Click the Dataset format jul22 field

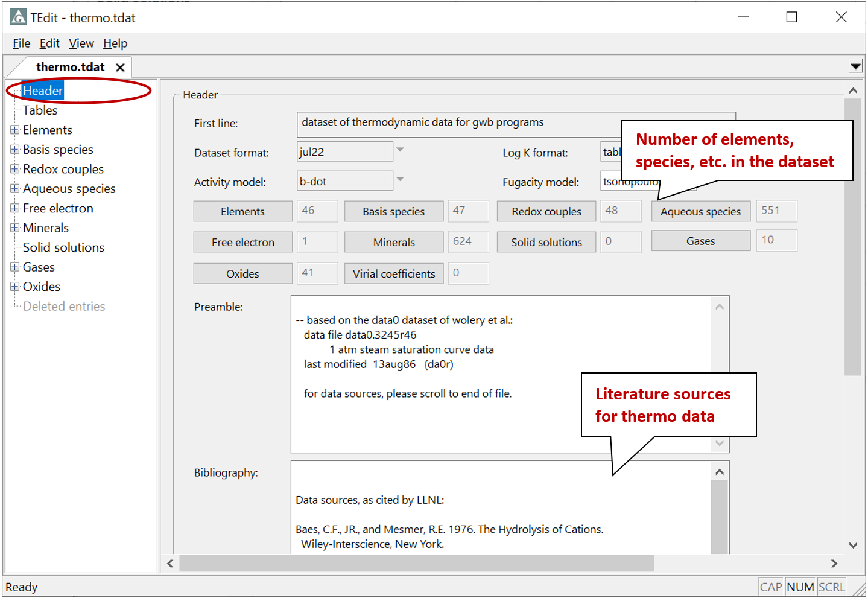[345, 151]
